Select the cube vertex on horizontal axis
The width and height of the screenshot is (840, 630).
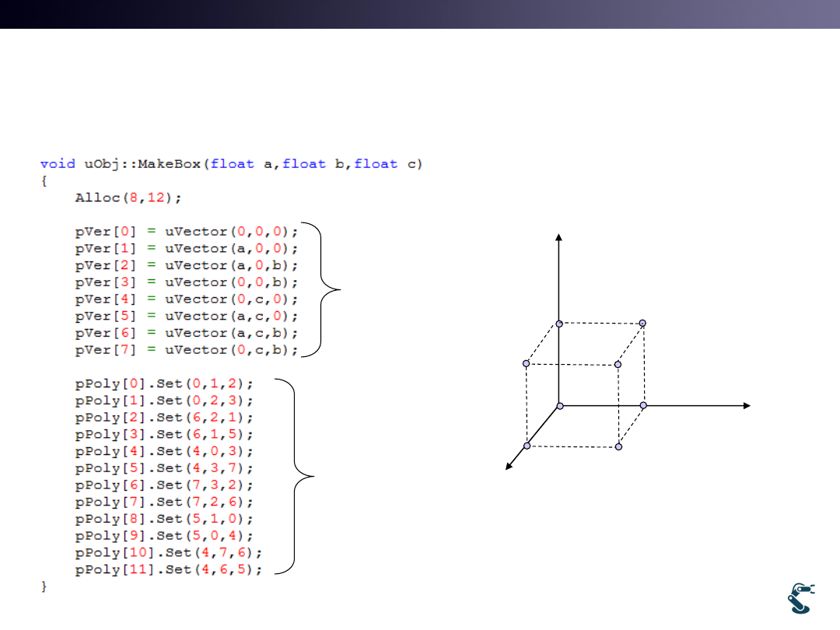tap(642, 405)
